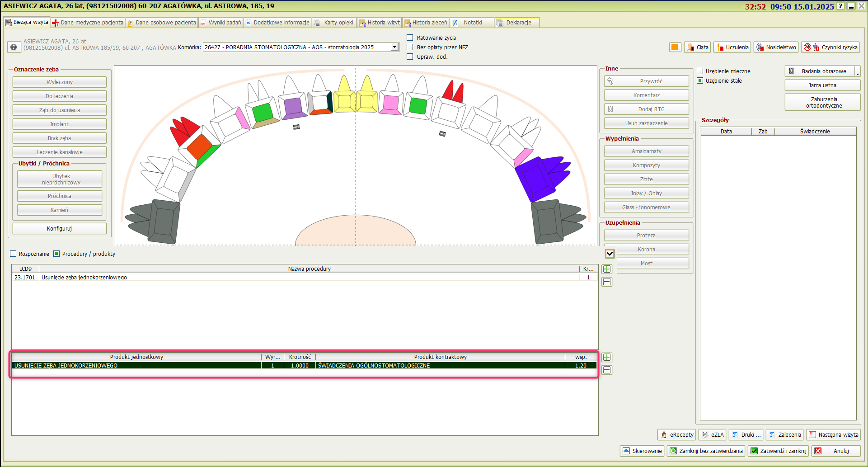
Task: Check the Rozpoznanie checkbox
Action: point(13,254)
